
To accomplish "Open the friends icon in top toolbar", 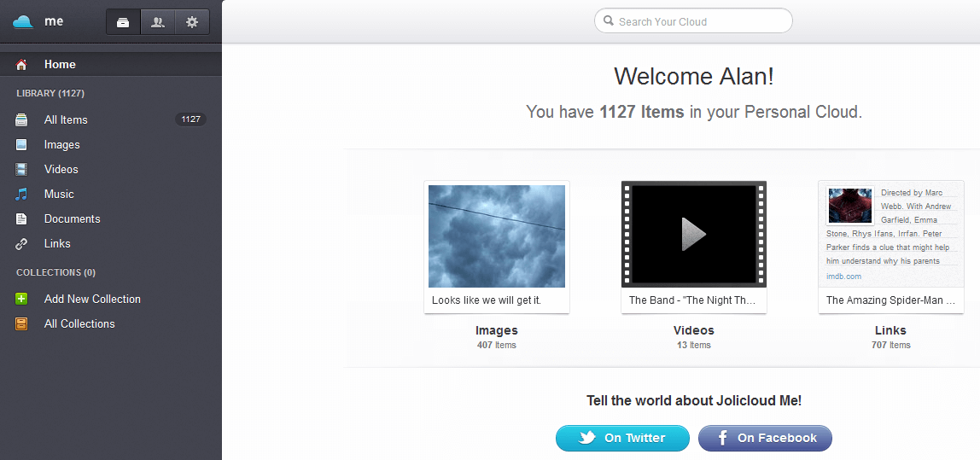I will pos(158,22).
